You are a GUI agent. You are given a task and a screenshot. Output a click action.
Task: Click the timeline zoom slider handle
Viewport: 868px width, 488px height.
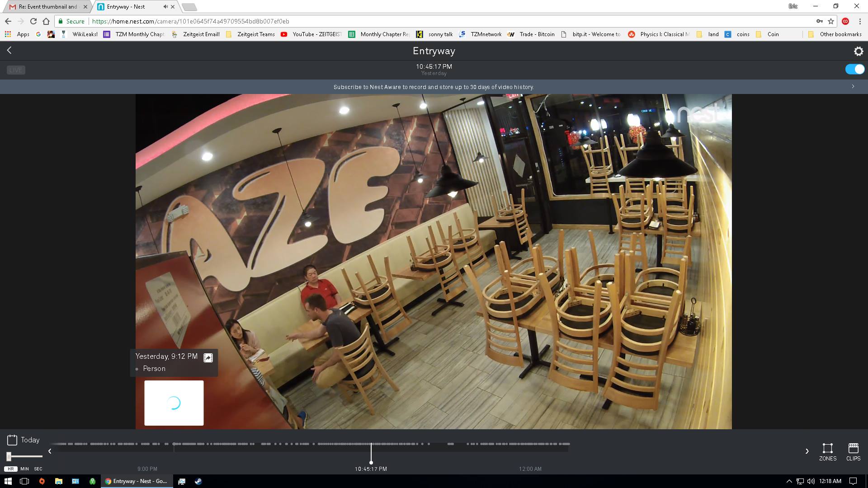pyautogui.click(x=9, y=456)
